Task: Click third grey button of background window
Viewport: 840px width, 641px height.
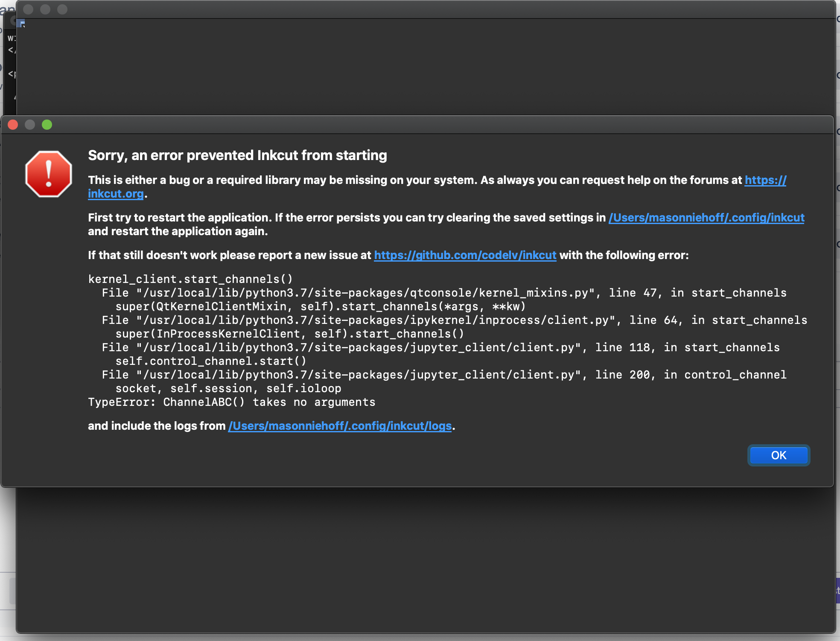Action: pyautogui.click(x=62, y=9)
